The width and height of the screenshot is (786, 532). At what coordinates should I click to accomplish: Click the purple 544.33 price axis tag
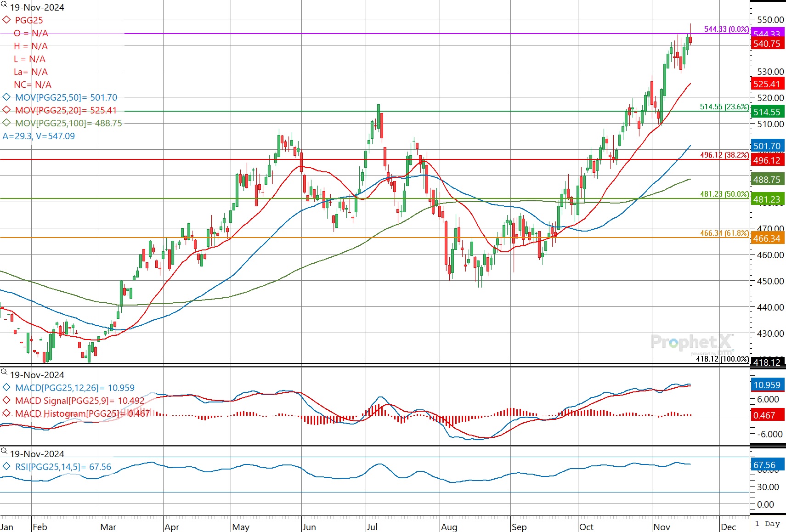[768, 33]
